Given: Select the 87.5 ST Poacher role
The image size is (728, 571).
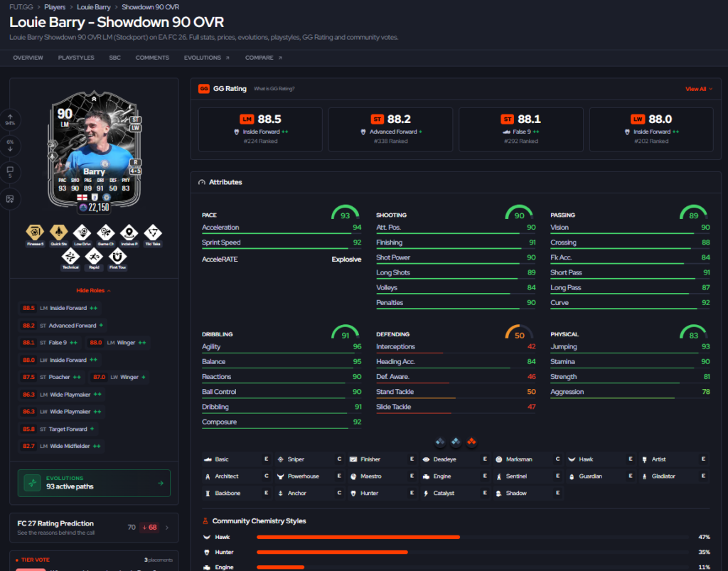Looking at the screenshot, I should point(51,377).
